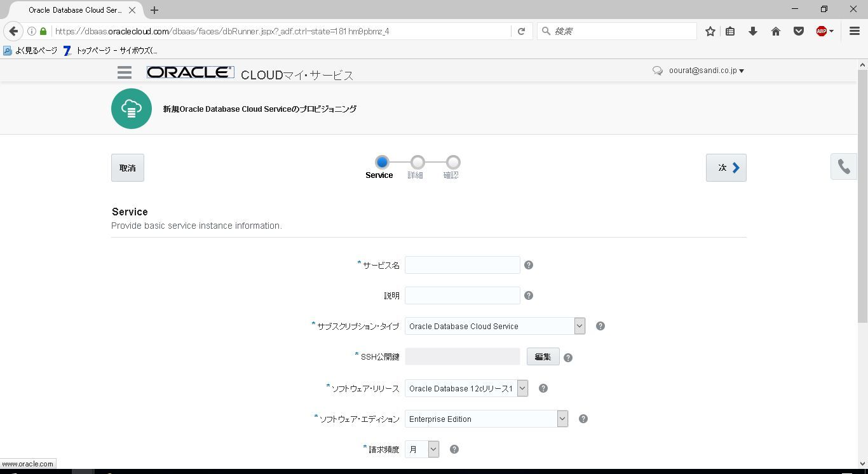This screenshot has height=474, width=868.
Task: Click the green database cloud service icon
Action: tap(132, 109)
